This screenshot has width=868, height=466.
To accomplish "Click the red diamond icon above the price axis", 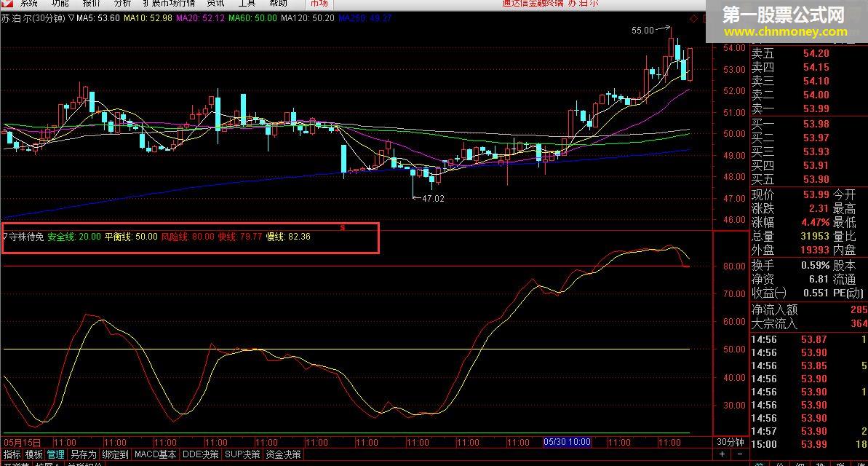I will [x=693, y=19].
